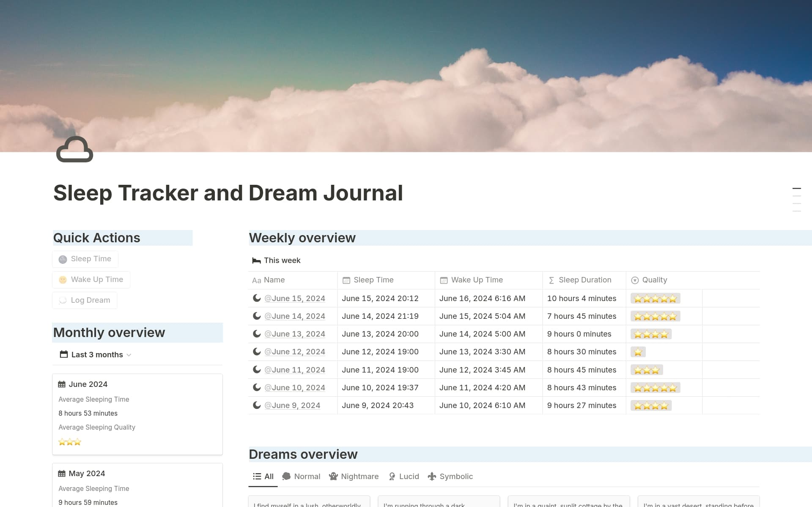Click the Symbolic fleur icon filter
This screenshot has width=812, height=507.
(432, 476)
